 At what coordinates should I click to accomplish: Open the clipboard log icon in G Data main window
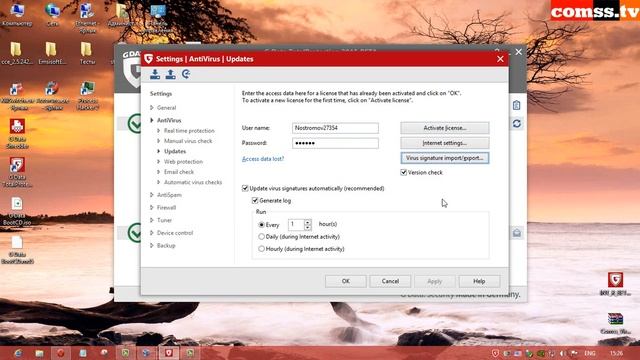[516, 105]
